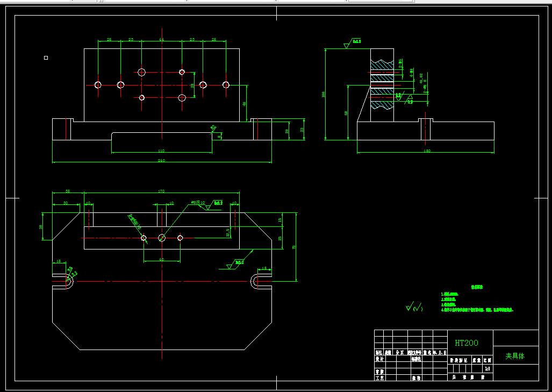The width and height of the screenshot is (552, 392).
Task: Click the Φ8 depth 10 leader callout
Action: (198, 203)
